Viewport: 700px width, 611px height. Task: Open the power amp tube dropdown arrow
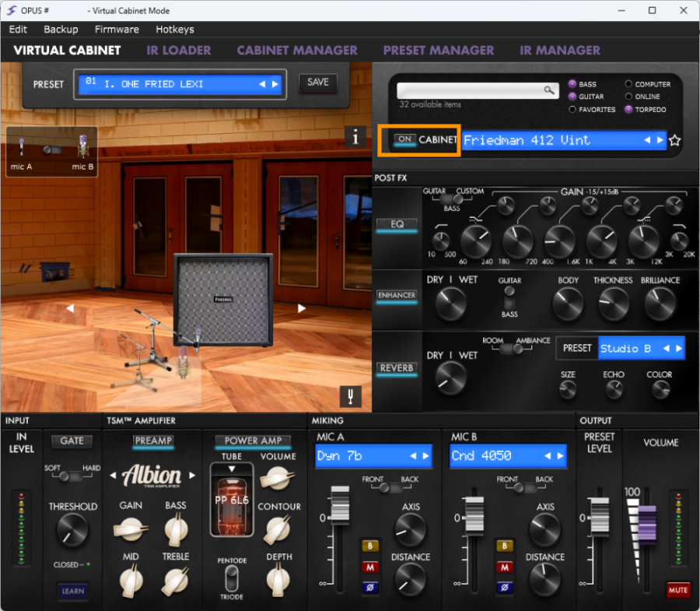coord(232,469)
